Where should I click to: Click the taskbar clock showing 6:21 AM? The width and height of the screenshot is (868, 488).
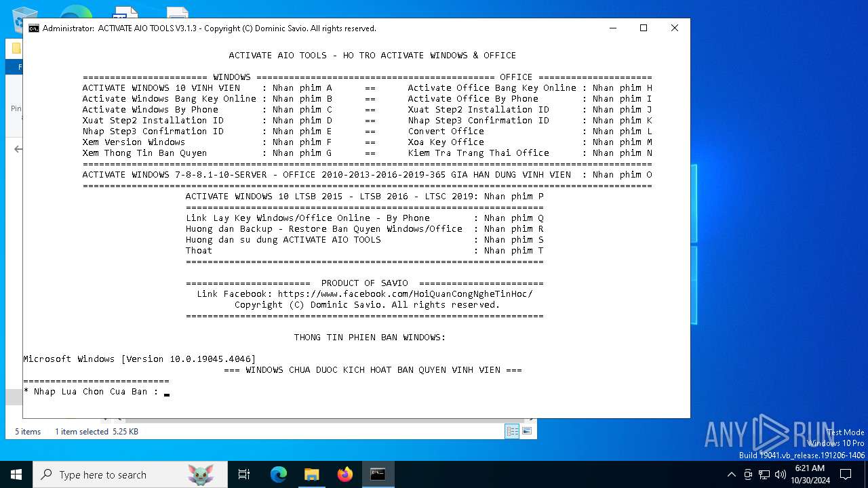[x=810, y=474]
